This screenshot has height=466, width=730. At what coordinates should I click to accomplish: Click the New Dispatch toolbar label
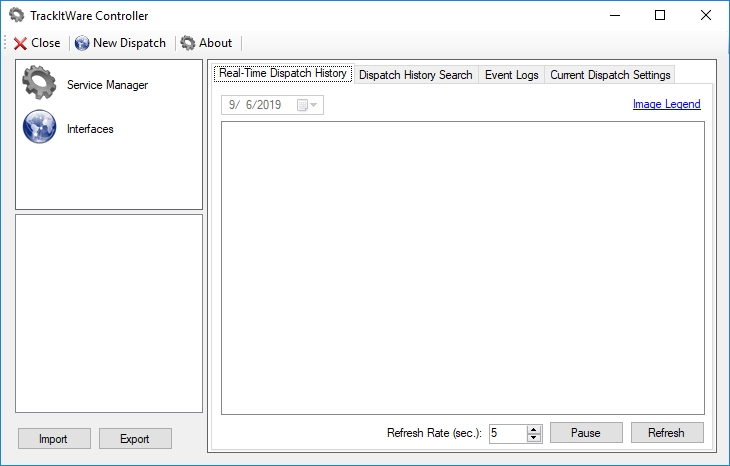[x=129, y=43]
